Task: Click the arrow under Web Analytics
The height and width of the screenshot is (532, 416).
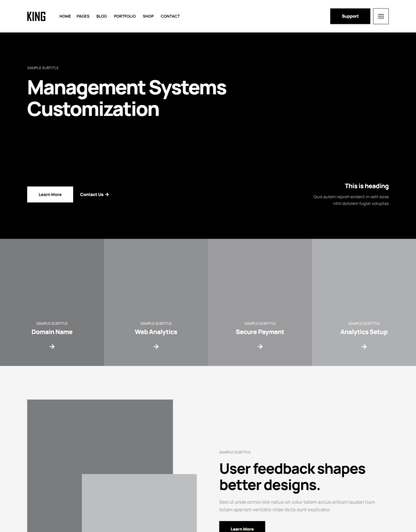Action: click(x=156, y=347)
